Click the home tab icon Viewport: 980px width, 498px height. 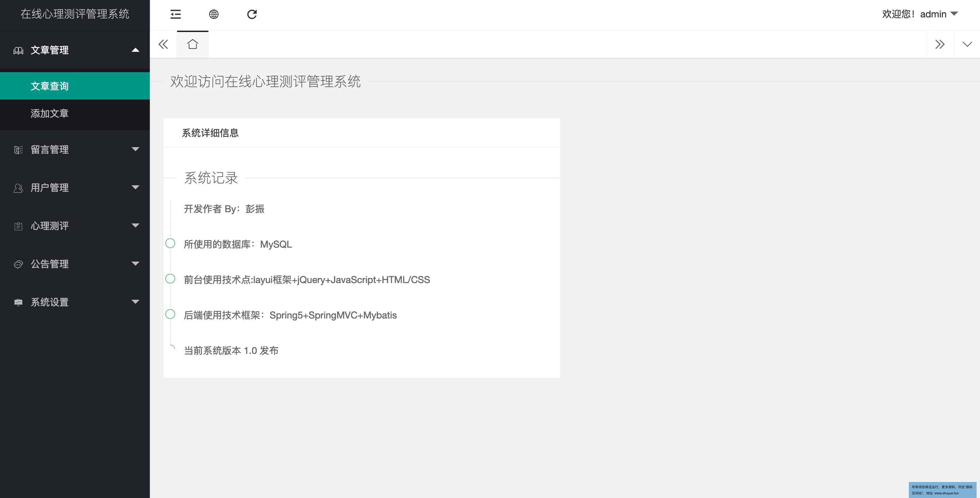coord(192,44)
